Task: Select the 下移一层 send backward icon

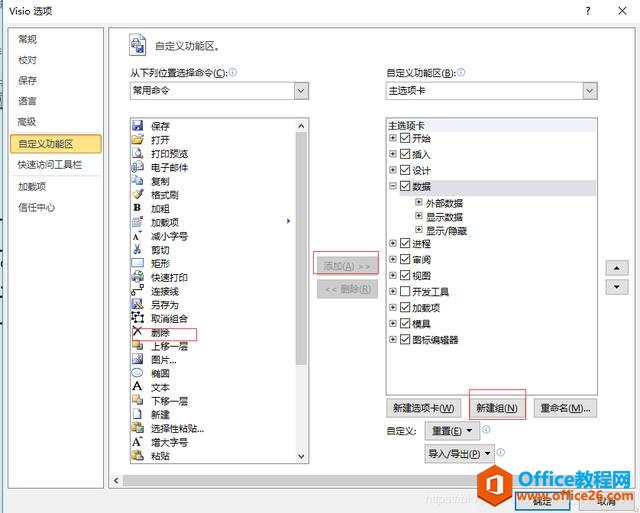Action: coord(138,400)
